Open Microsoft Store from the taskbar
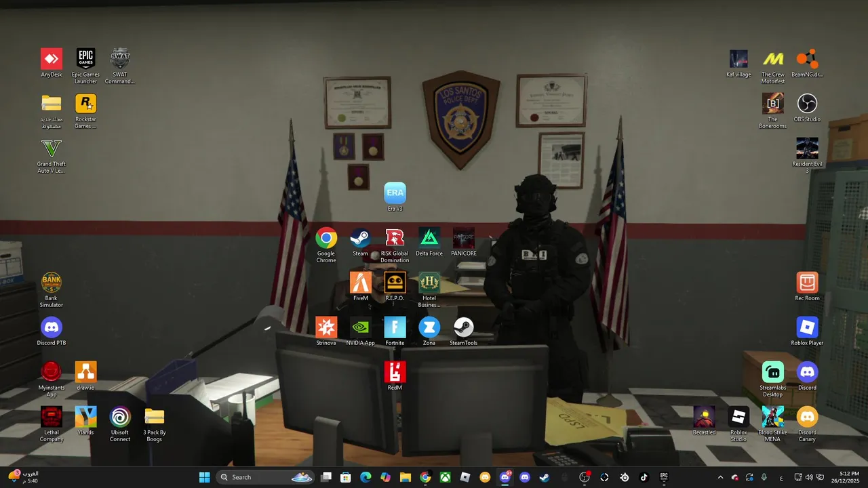Image resolution: width=868 pixels, height=488 pixels. pos(346,477)
